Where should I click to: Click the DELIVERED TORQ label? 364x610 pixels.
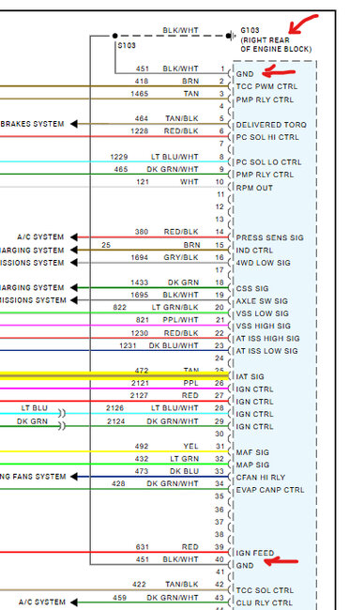click(271, 125)
